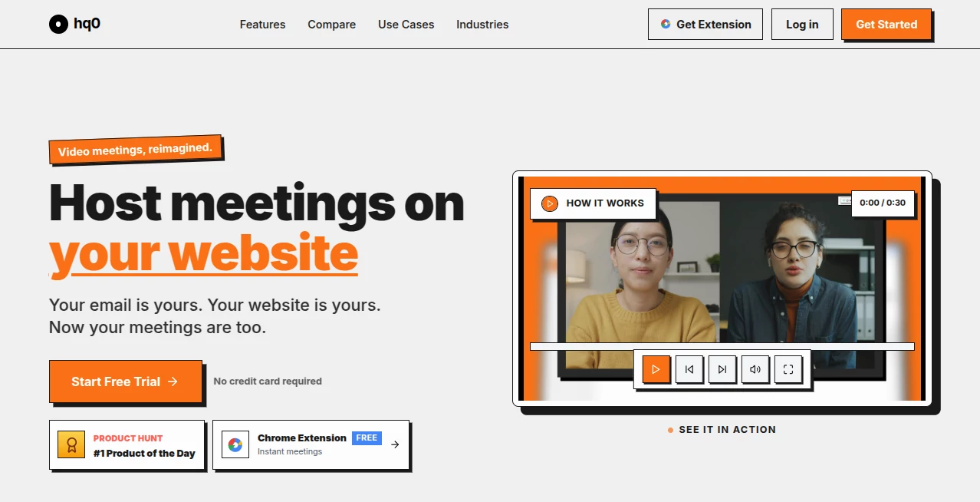
Task: Open the Features menu
Action: click(262, 25)
